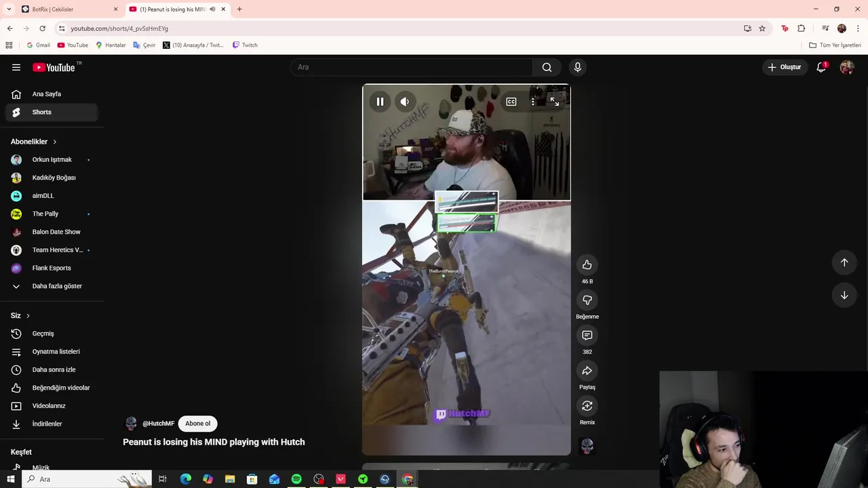Expand the Abonelikler section
Viewport: 868px width, 488px height.
34,142
